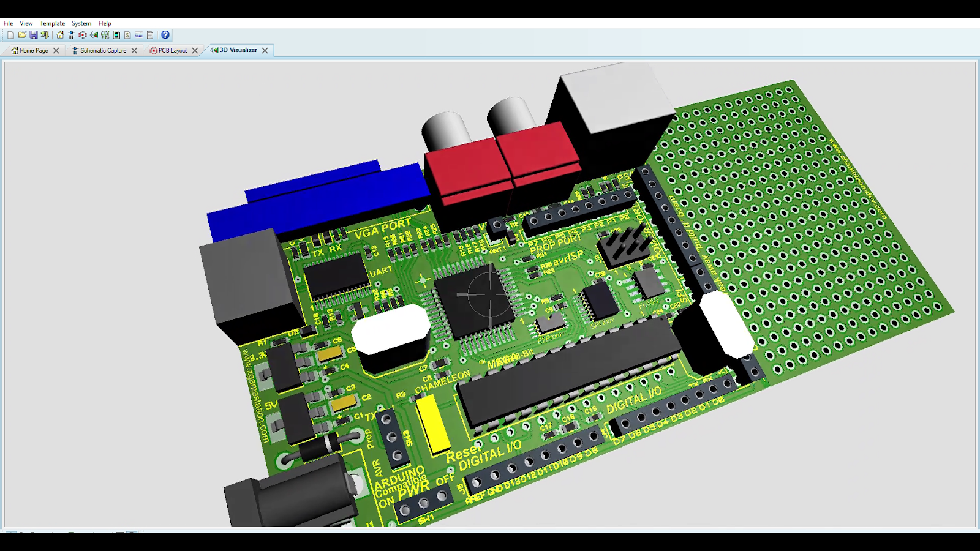Click the Close Project toolbar icon
The height and width of the screenshot is (551, 980).
coord(45,35)
